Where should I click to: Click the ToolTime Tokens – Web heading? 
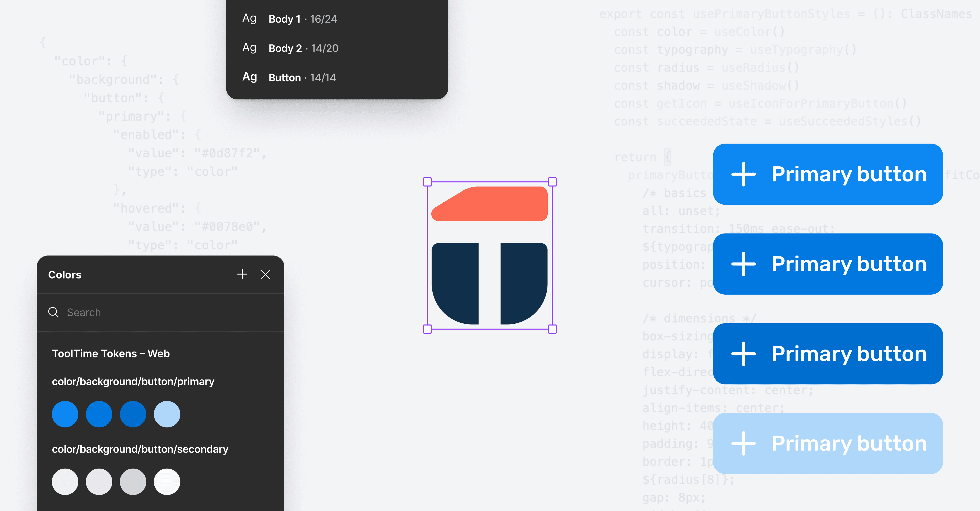click(x=111, y=353)
